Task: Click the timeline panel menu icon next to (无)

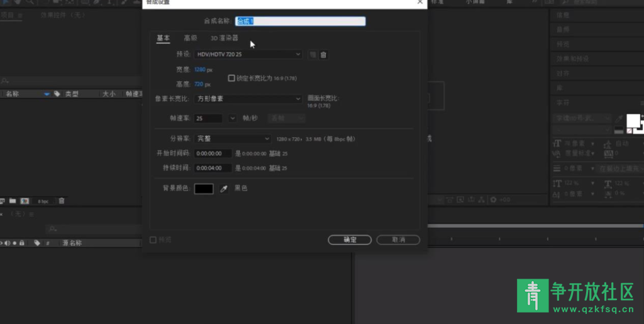Action: pos(31,214)
